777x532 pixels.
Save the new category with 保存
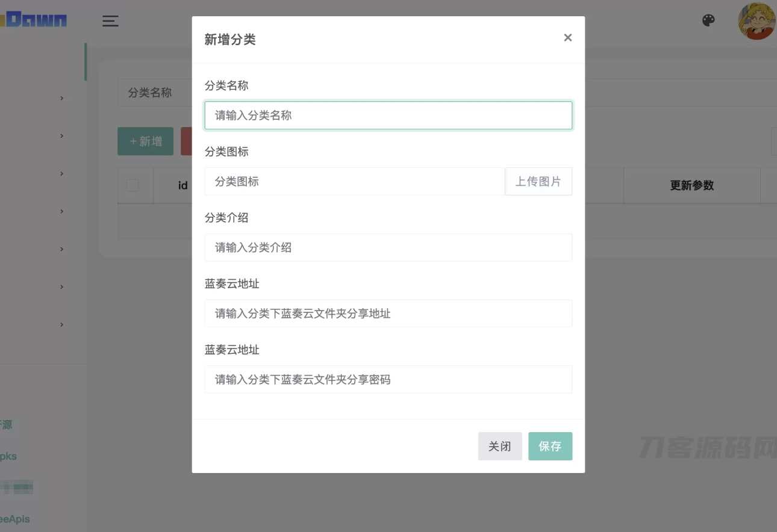pyautogui.click(x=551, y=446)
